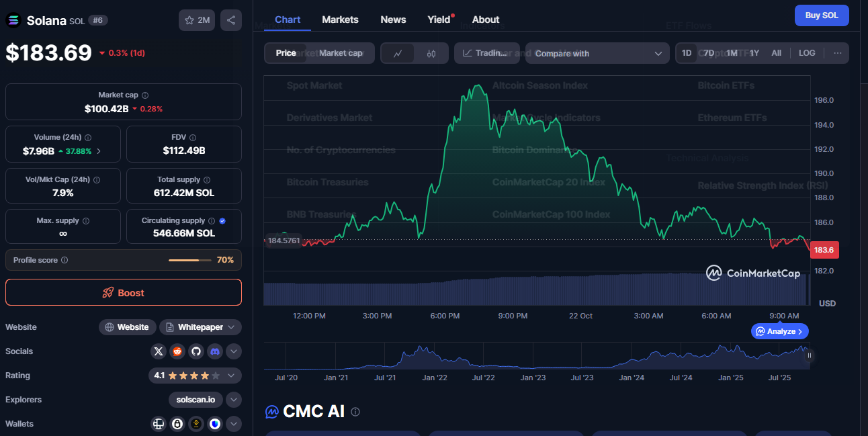Open the Compare with dropdown
868x436 pixels.
click(597, 53)
